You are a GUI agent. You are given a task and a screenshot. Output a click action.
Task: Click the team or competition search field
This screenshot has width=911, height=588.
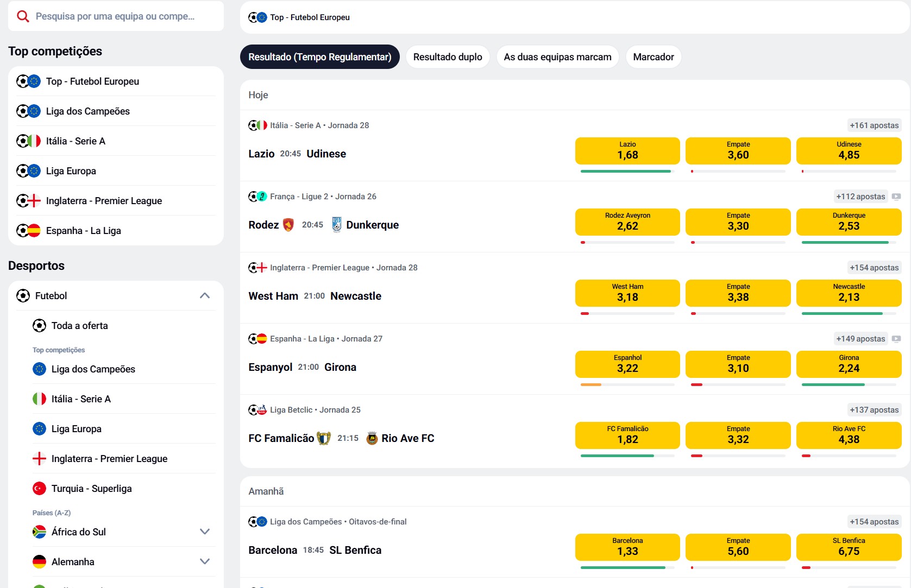point(122,16)
